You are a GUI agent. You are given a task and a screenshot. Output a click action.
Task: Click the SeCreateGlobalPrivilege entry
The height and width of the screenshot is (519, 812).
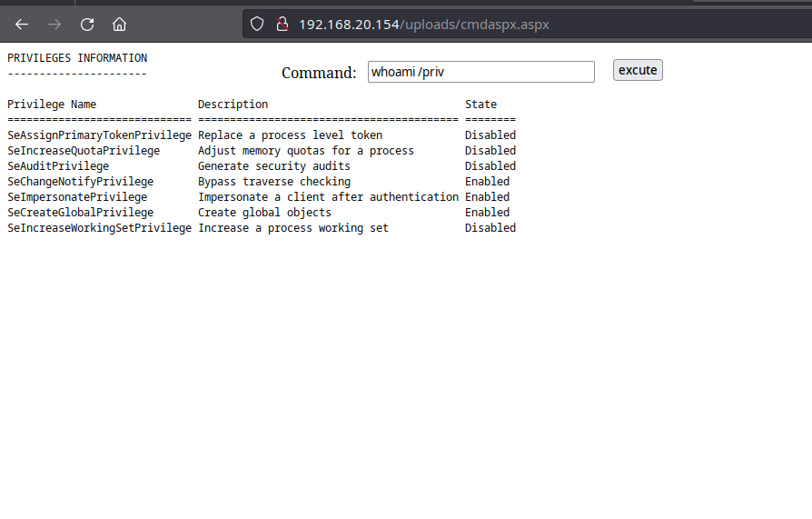[x=80, y=213]
